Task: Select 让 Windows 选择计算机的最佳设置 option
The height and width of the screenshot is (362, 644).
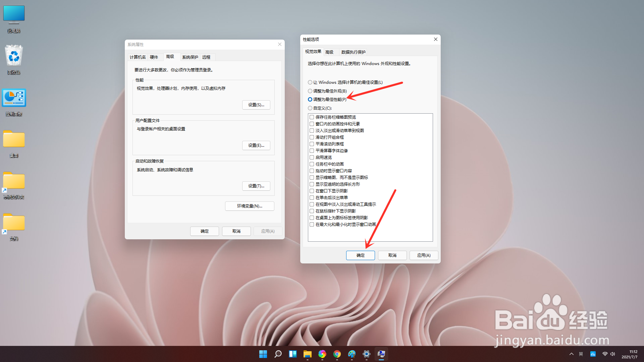Action: pyautogui.click(x=345, y=82)
